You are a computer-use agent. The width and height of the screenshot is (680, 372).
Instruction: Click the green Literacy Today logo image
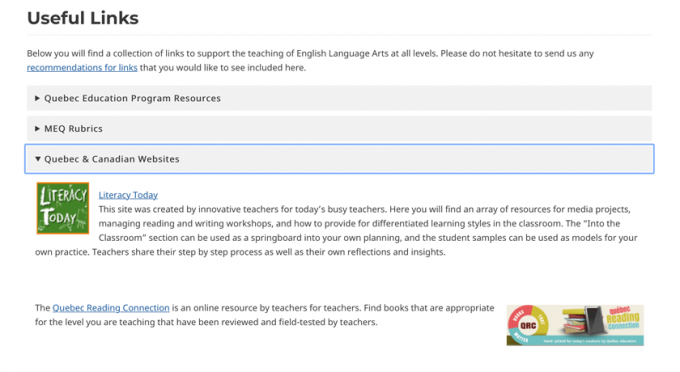(x=63, y=208)
